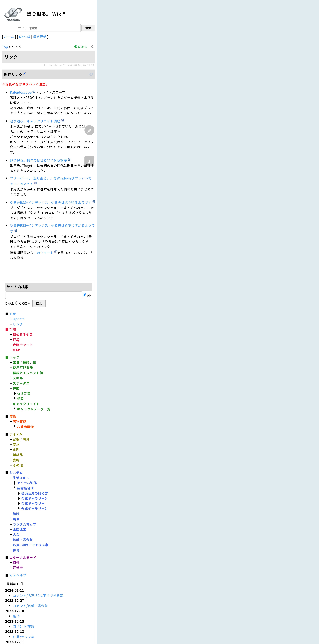This screenshot has width=319, height=644.
Task: Open 好感度 in the sidebar
Action: point(18,568)
